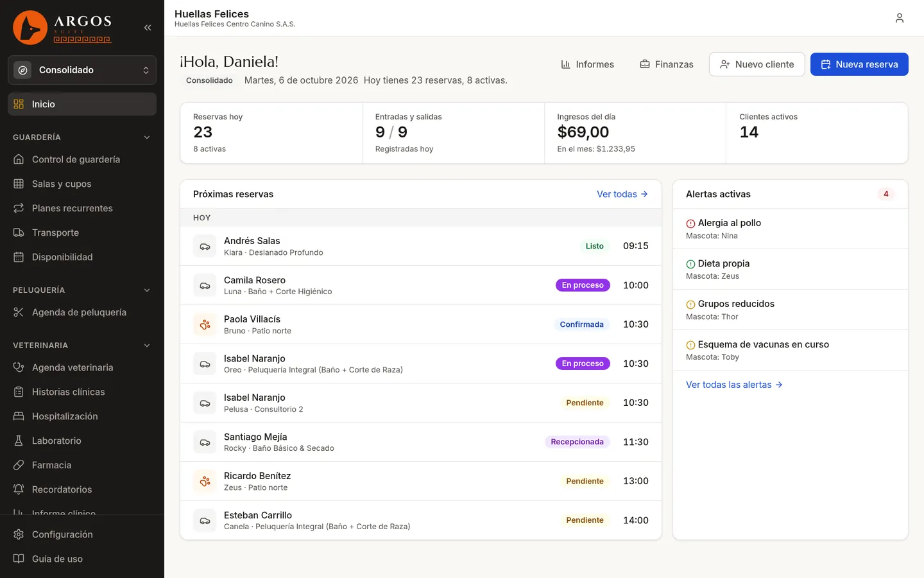The width and height of the screenshot is (924, 578).
Task: Open Guía de uso
Action: [82, 559]
